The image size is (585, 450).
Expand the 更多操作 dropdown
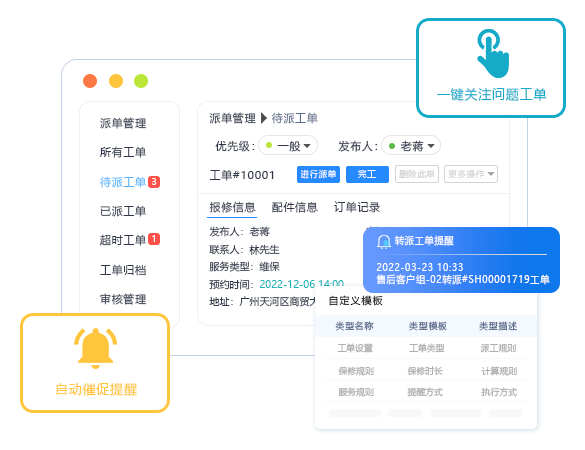(471, 174)
